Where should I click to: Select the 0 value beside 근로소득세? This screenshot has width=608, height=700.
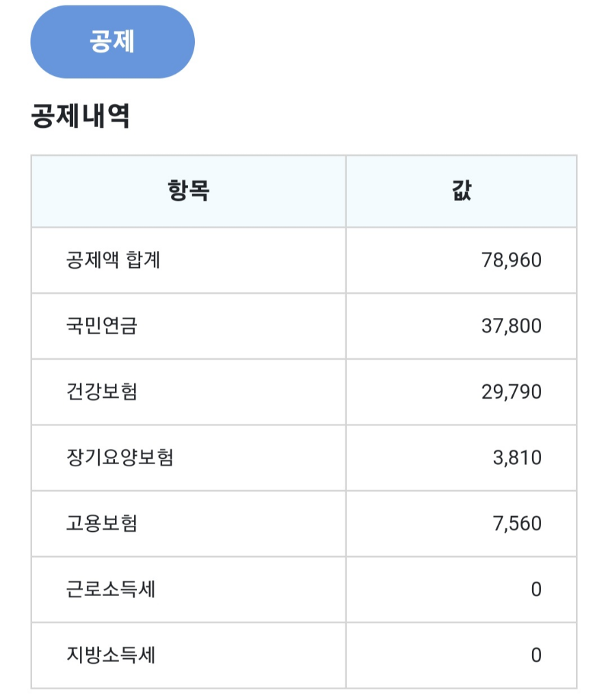coord(536,589)
